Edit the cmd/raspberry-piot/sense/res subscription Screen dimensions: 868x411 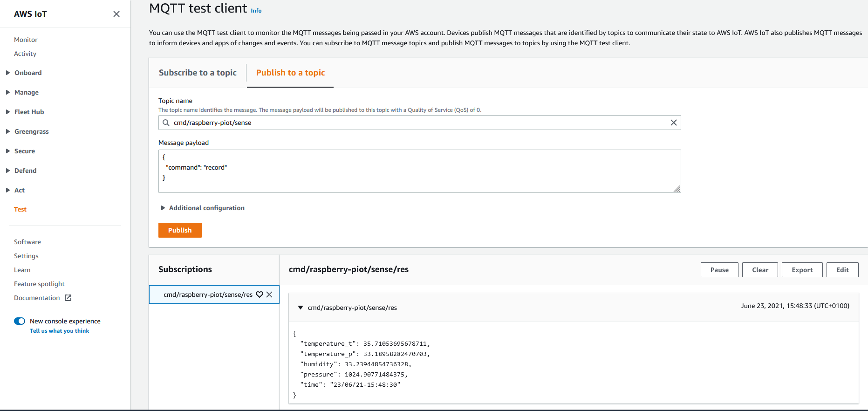(842, 270)
